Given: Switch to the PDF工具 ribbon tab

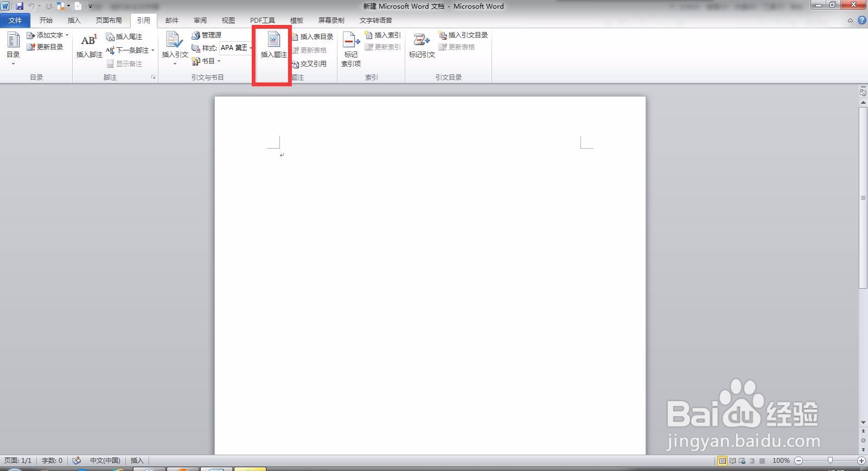Looking at the screenshot, I should (x=262, y=21).
